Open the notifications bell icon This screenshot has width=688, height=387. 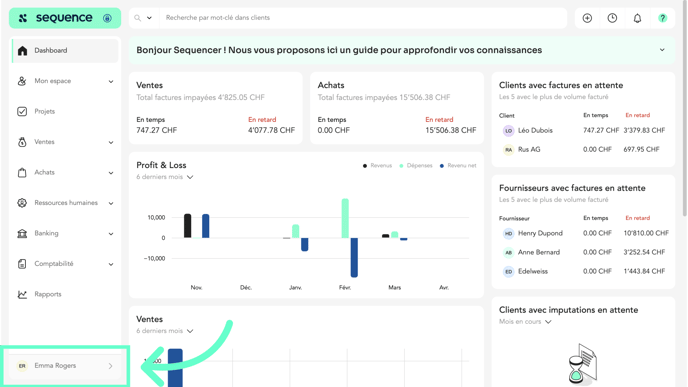pyautogui.click(x=637, y=18)
